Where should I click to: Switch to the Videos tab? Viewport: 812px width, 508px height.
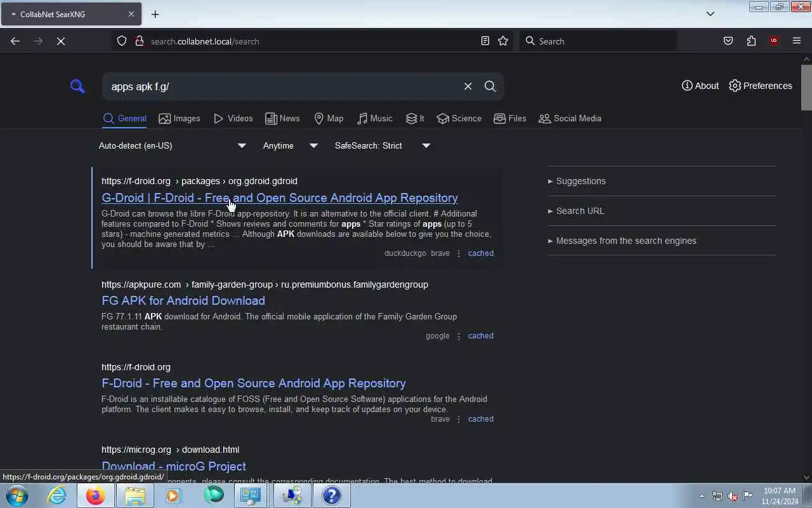233,119
